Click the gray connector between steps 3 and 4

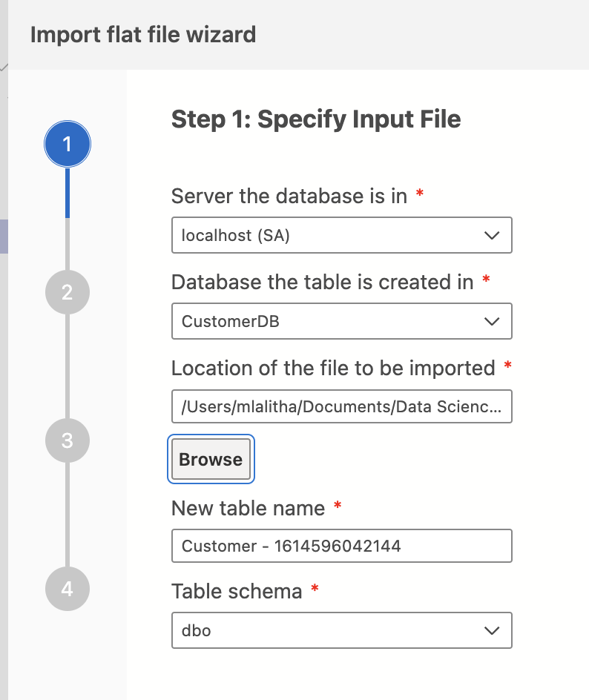coord(67,515)
